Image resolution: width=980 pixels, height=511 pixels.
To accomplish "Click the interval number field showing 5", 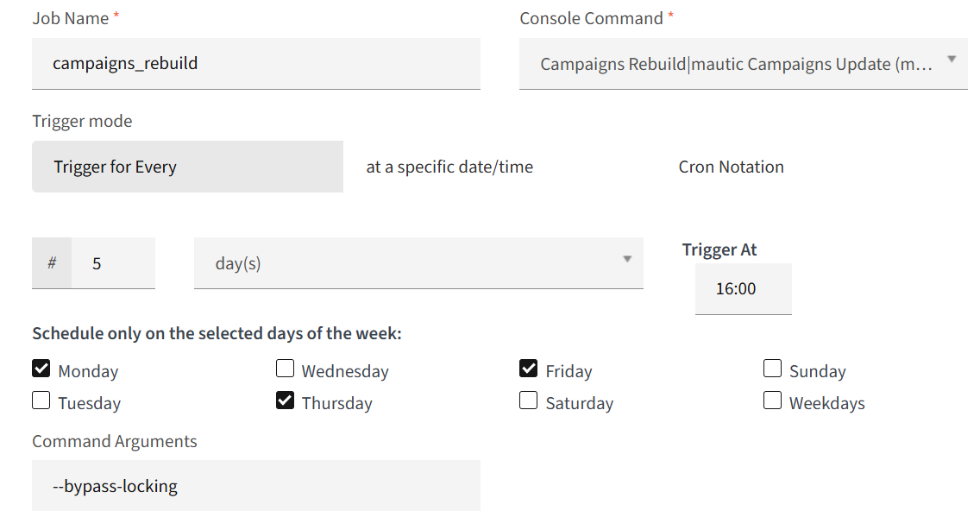I will tap(113, 263).
